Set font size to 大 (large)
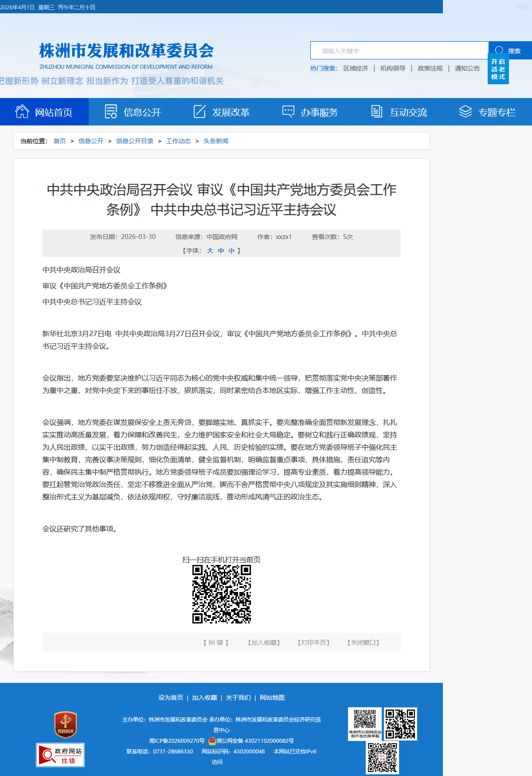The height and width of the screenshot is (776, 532). pos(210,251)
